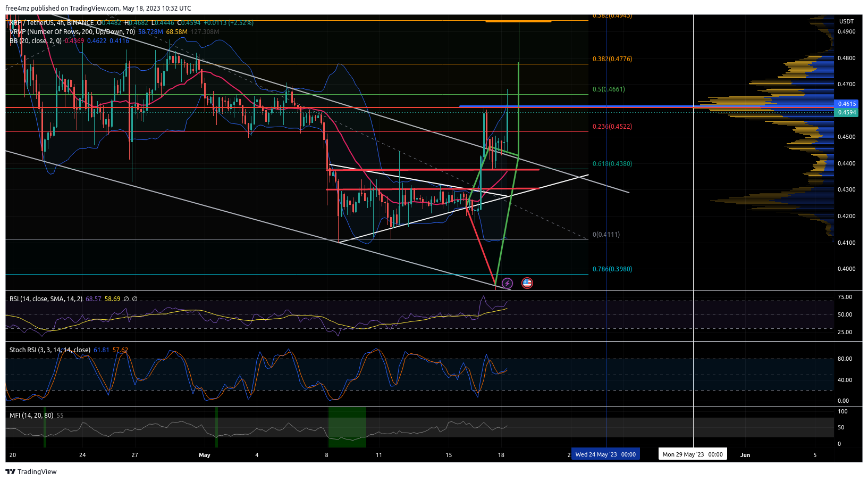Click the 0.4000 price axis label
The width and height of the screenshot is (868, 481).
tap(847, 269)
